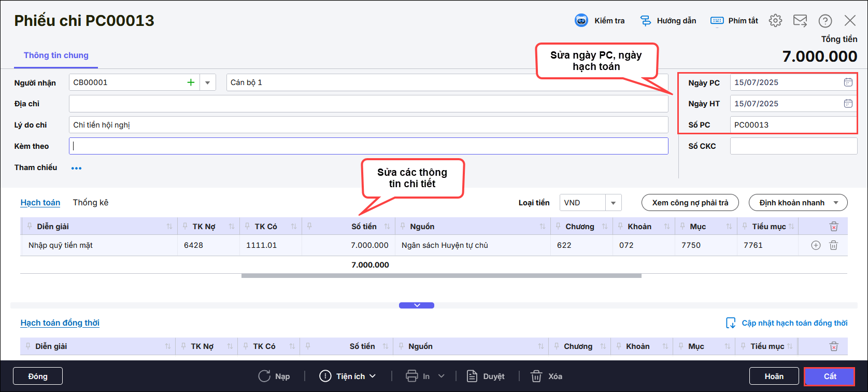Expand the Người nhận dropdown arrow
Viewport: 868px width, 392px height.
pyautogui.click(x=208, y=82)
